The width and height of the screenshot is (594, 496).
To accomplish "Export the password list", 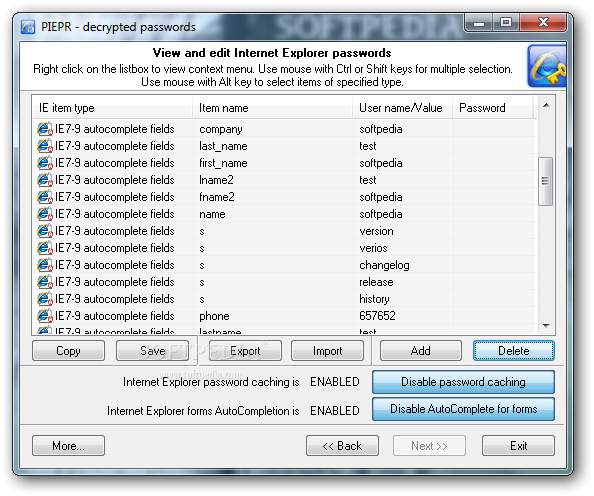I will click(245, 350).
